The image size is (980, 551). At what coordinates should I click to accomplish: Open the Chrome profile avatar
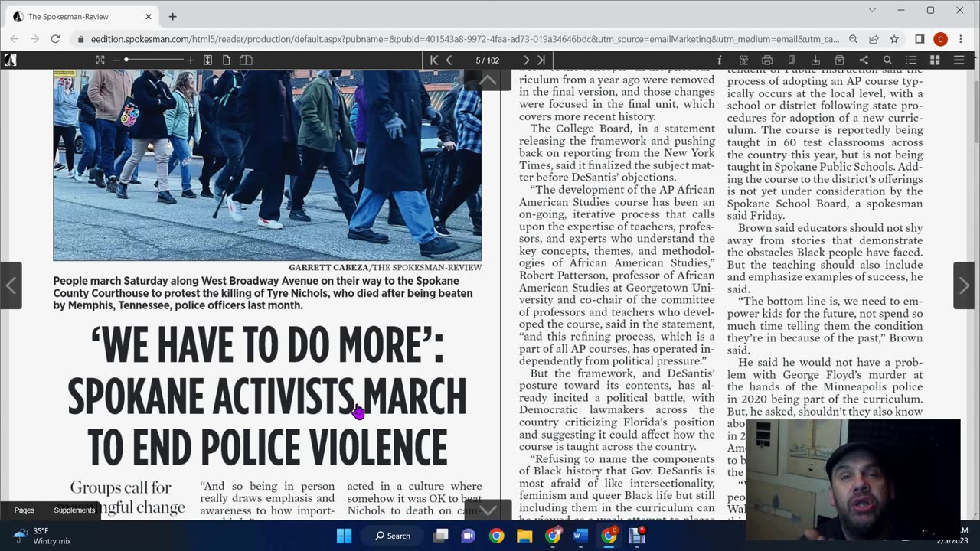pos(941,39)
